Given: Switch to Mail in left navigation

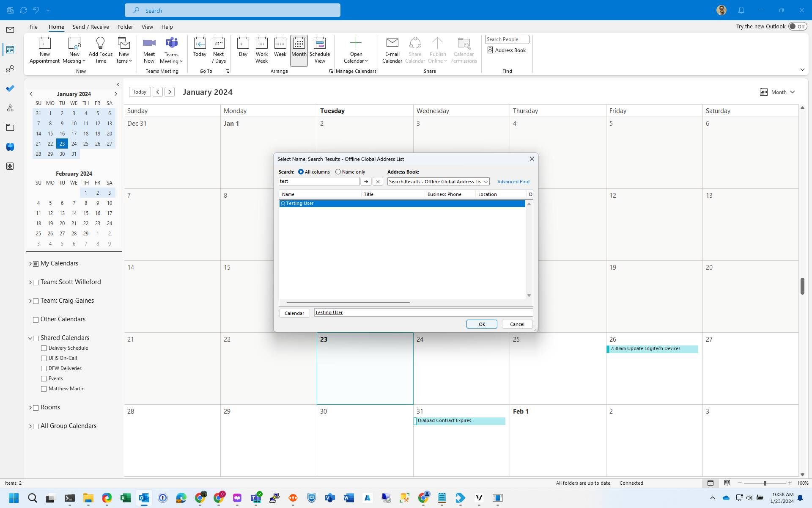Looking at the screenshot, I should click(x=10, y=30).
